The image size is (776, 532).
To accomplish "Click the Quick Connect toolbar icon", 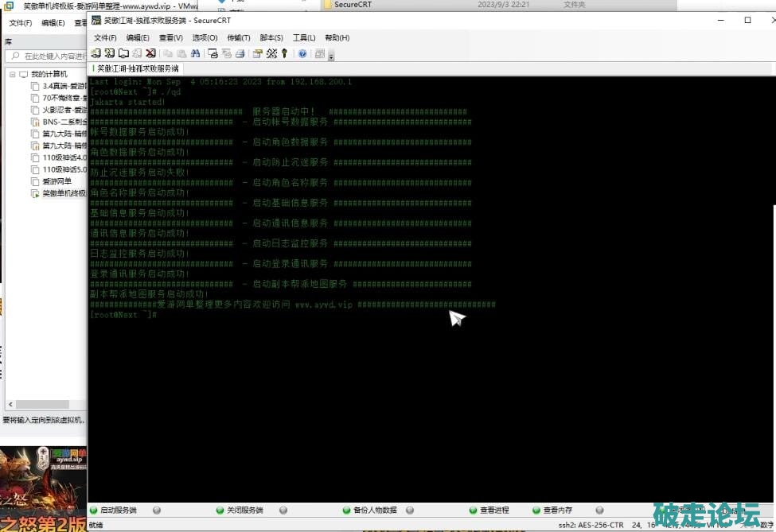I will (x=110, y=53).
